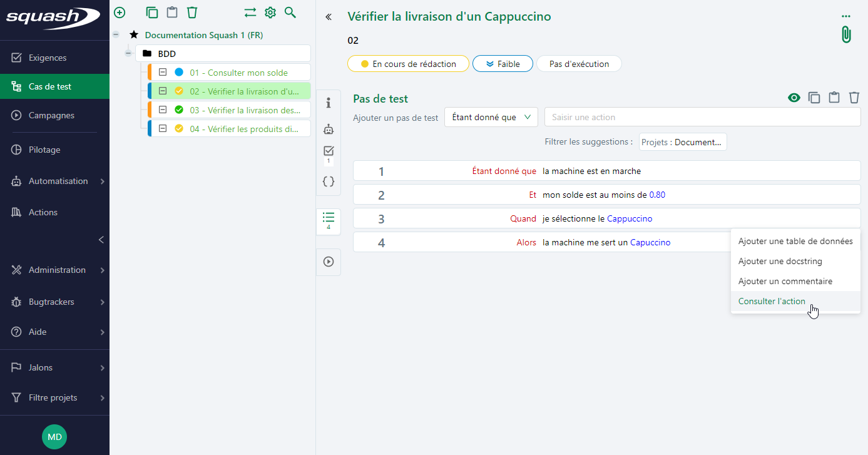The height and width of the screenshot is (455, 868).
Task: Collapse the Documentation Squash 1 project node
Action: point(116,35)
